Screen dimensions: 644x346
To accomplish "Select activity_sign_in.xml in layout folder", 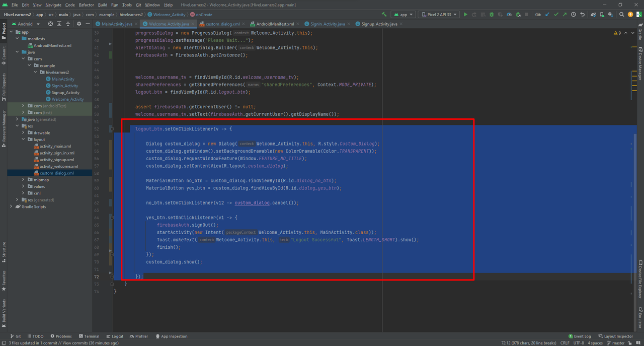I will pos(57,153).
